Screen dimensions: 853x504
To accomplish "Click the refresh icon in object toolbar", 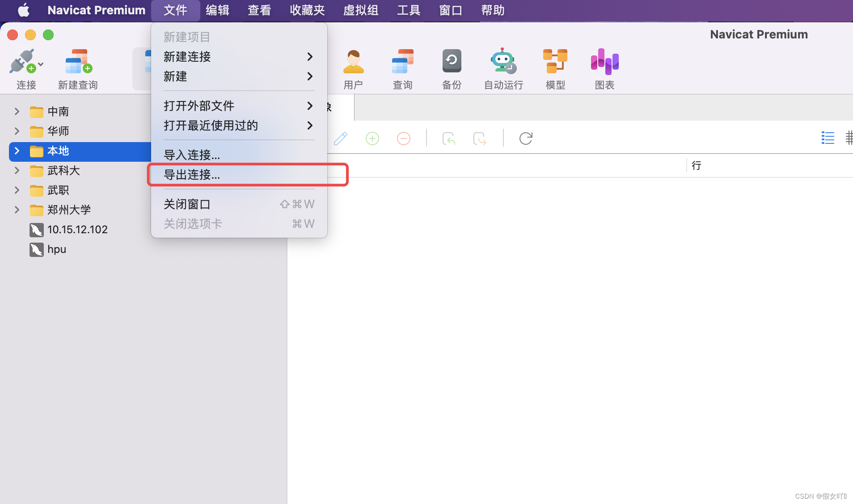I will pos(526,139).
